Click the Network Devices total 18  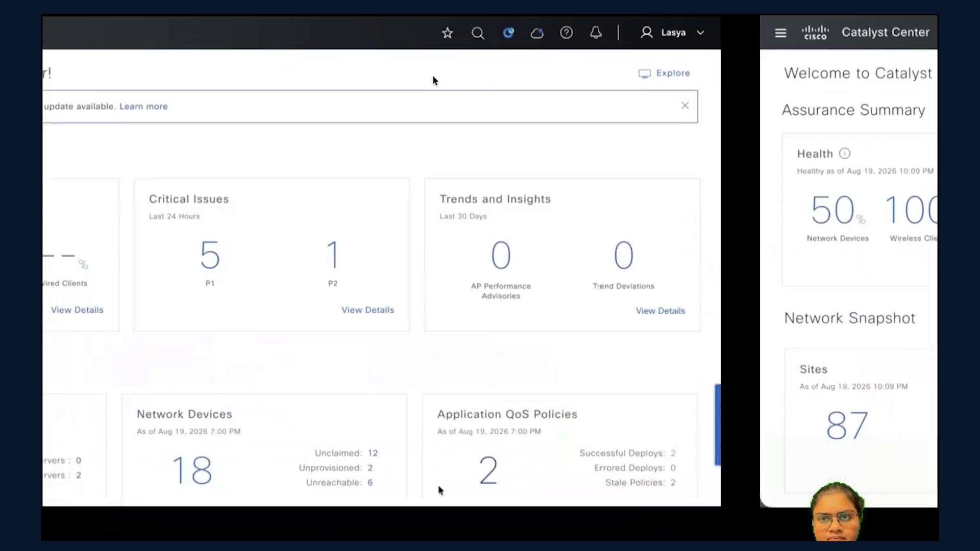point(192,470)
